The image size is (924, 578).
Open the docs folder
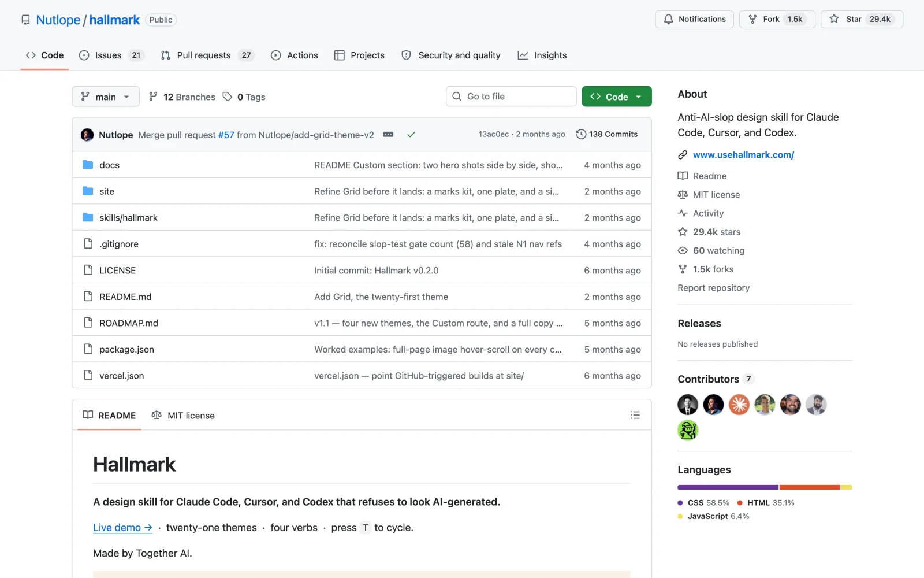coord(109,165)
